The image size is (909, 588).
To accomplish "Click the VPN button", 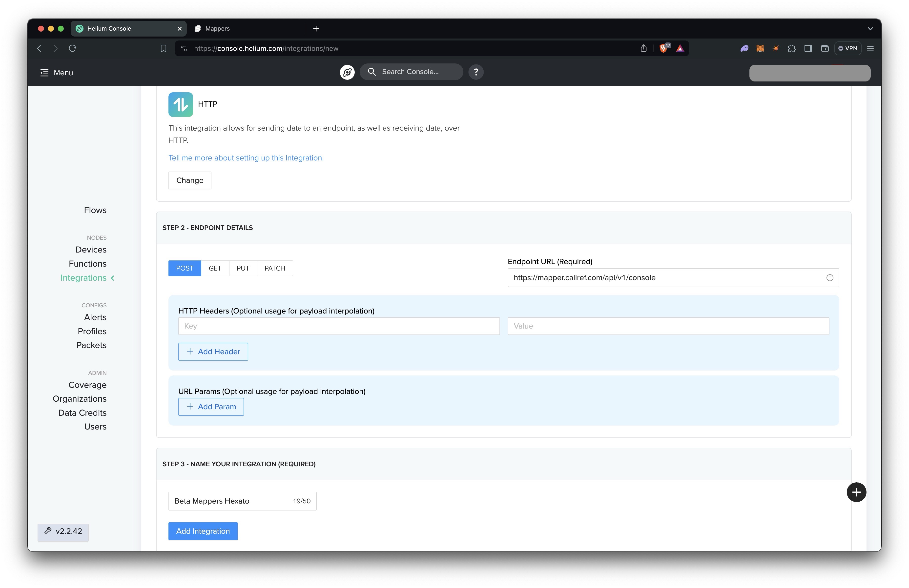I will [x=847, y=48].
